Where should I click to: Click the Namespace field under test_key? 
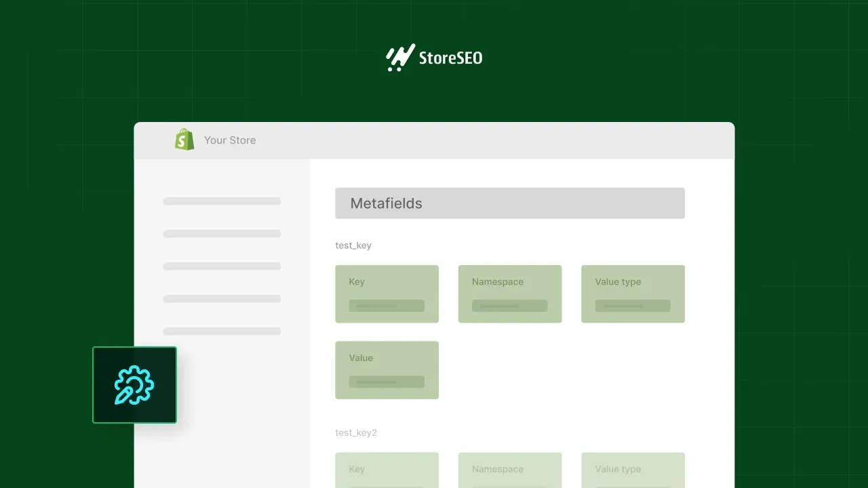(x=510, y=306)
